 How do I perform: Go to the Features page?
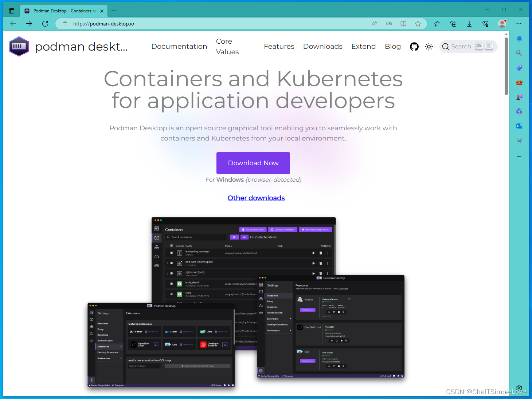[x=279, y=47]
